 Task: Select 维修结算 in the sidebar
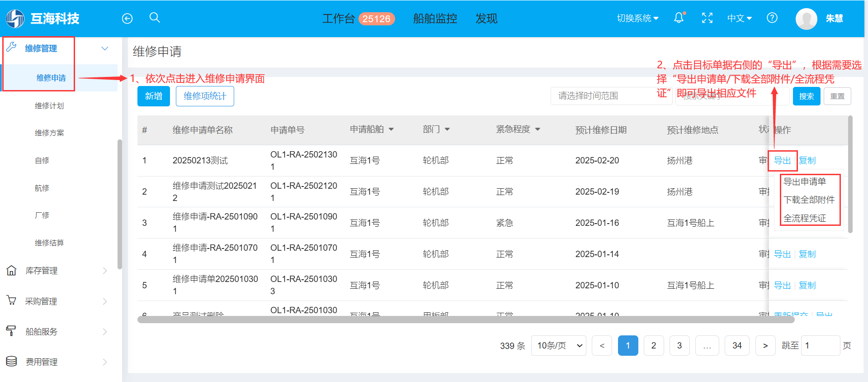[x=49, y=243]
